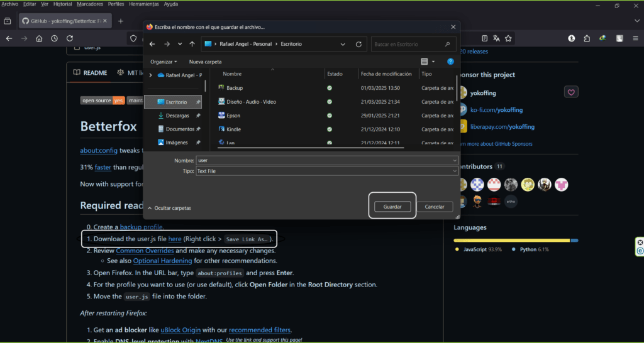
Task: Click the up-one-level arrow in save dialog
Action: click(x=192, y=44)
